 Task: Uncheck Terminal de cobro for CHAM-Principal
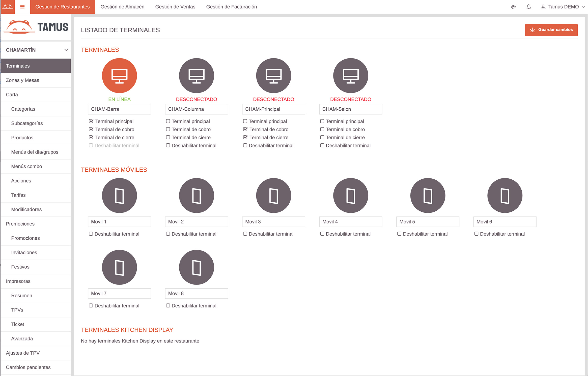pyautogui.click(x=245, y=129)
